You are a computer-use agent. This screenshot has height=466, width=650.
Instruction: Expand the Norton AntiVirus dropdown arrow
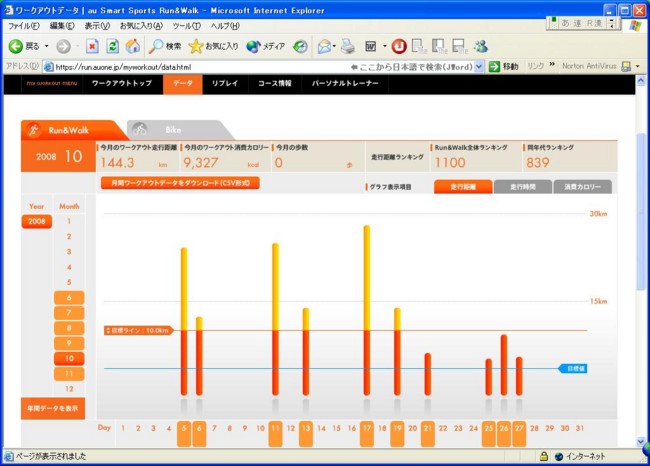(x=638, y=66)
